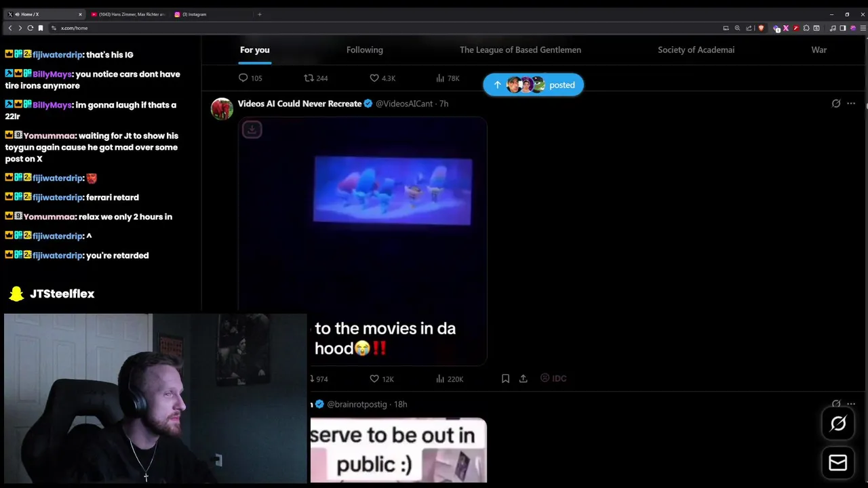Open the red extension icon in the toolbar
The height and width of the screenshot is (488, 868).
pyautogui.click(x=795, y=28)
